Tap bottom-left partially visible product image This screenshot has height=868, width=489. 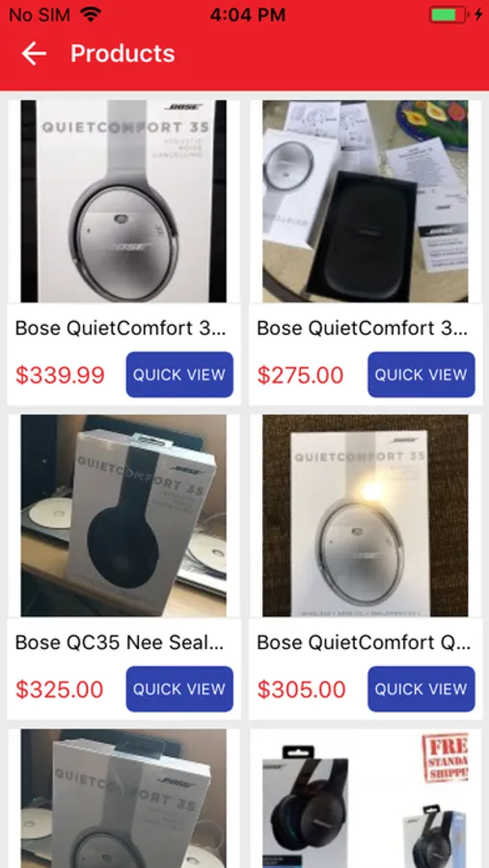(124, 799)
